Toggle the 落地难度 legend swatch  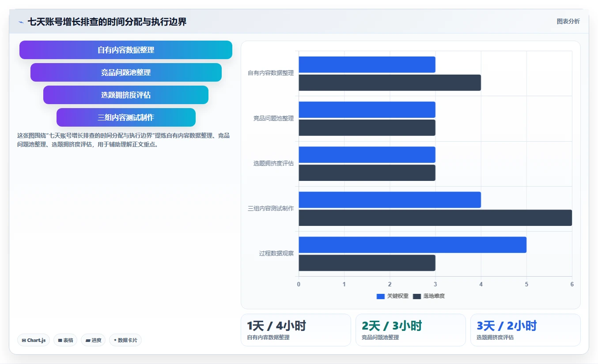[x=417, y=296]
